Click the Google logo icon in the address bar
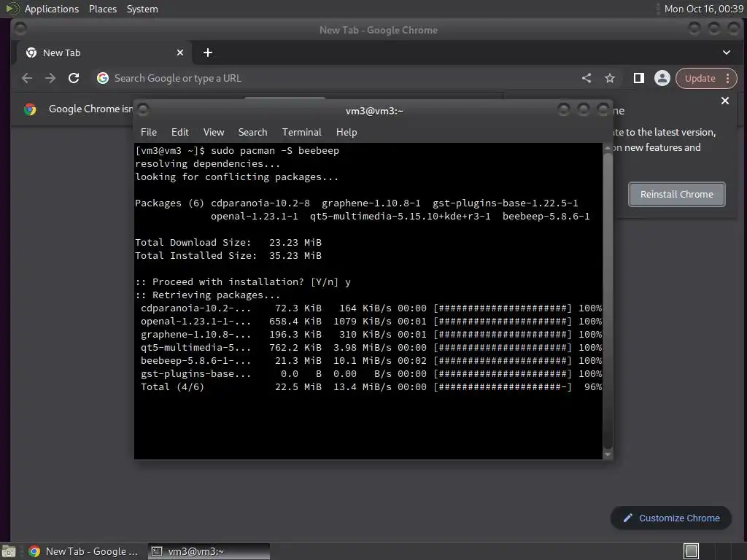The height and width of the screenshot is (560, 747). [102, 78]
